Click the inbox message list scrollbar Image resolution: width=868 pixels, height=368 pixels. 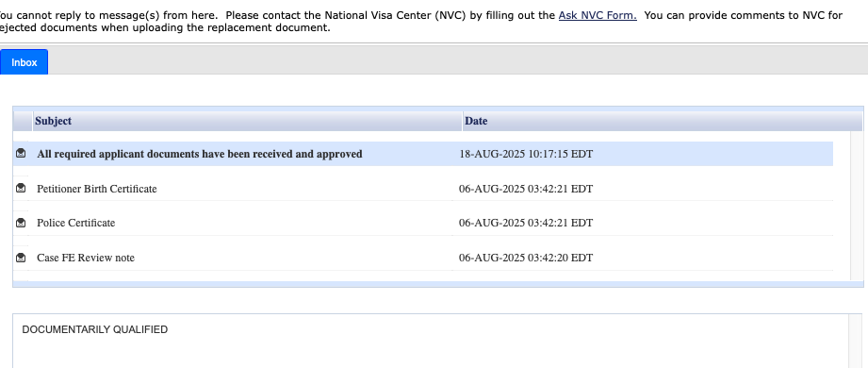tap(857, 206)
